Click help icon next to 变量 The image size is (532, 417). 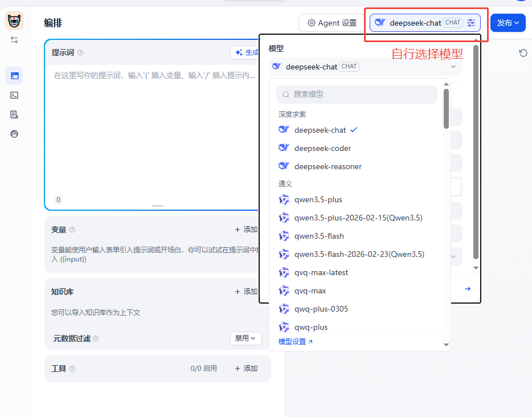coord(72,230)
